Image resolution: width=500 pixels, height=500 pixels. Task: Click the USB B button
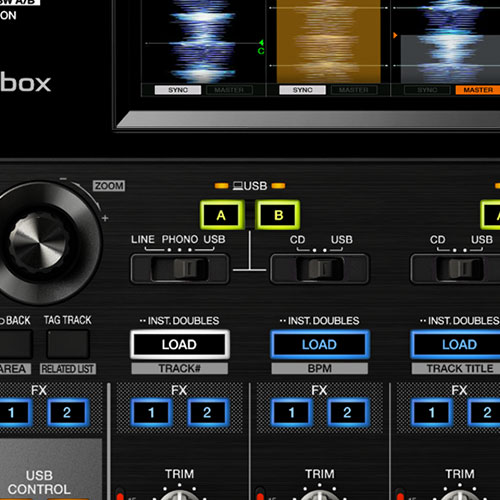pyautogui.click(x=278, y=215)
